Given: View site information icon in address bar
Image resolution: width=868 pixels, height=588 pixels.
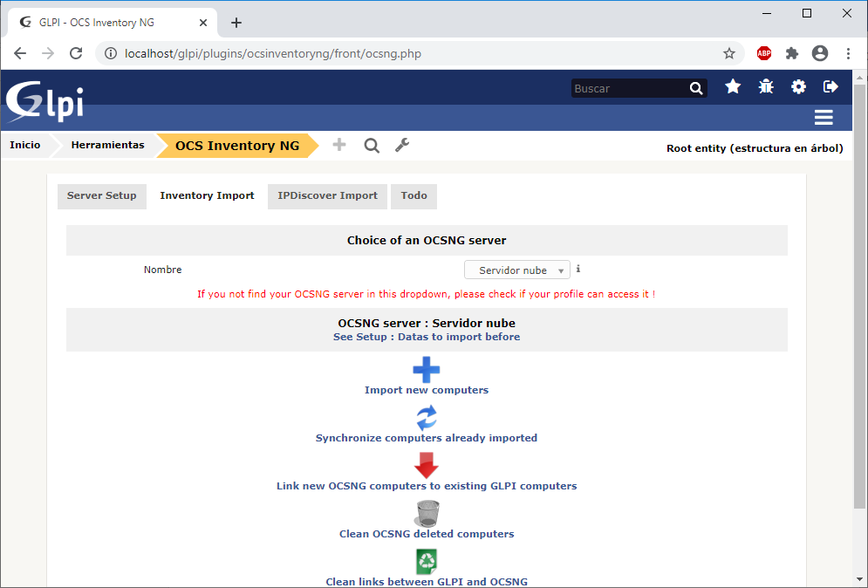Looking at the screenshot, I should [111, 54].
